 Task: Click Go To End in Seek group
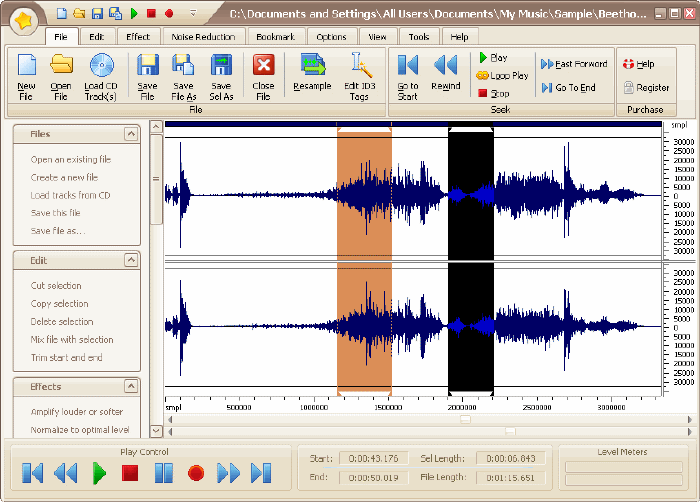point(568,88)
